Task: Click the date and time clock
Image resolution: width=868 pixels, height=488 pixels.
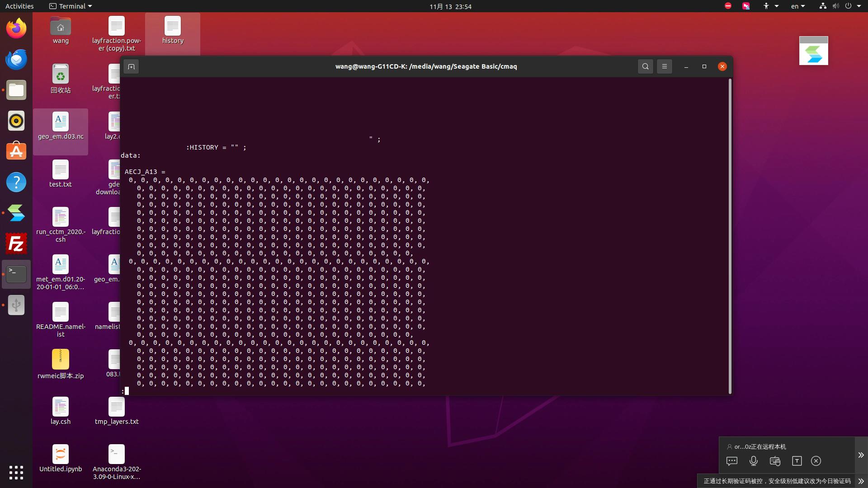Action: (x=450, y=6)
